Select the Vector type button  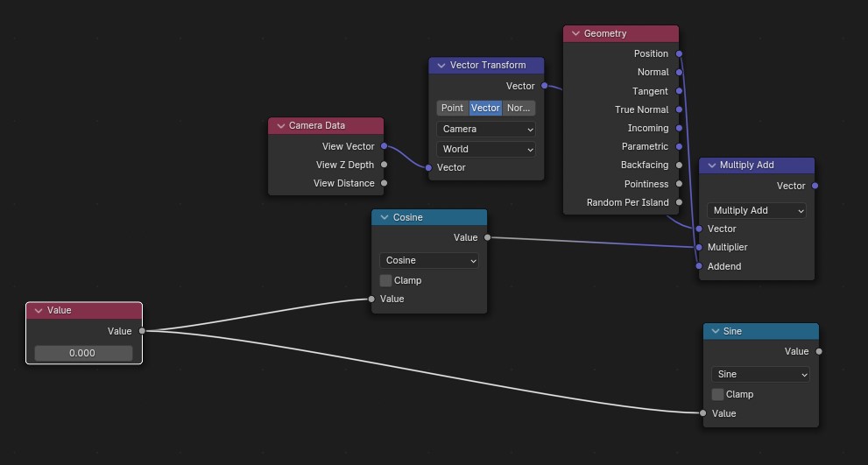[485, 108]
